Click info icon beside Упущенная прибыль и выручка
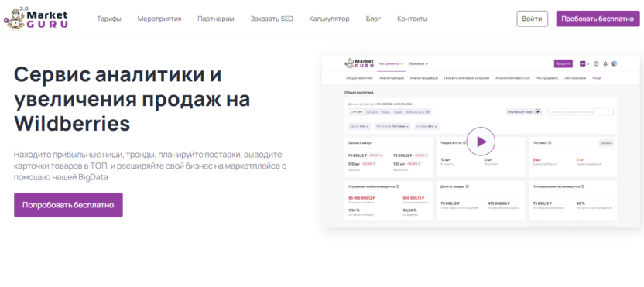Image resolution: width=644 pixels, height=287 pixels. coord(398,186)
